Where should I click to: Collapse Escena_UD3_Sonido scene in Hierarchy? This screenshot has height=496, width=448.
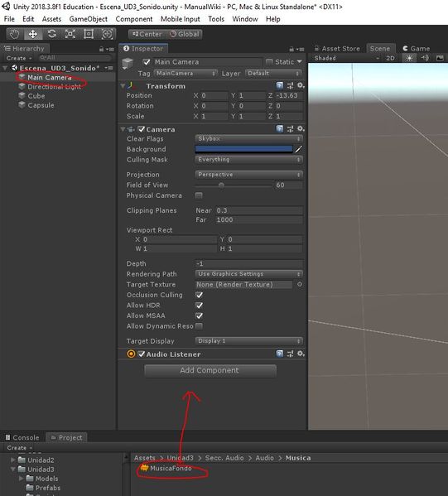point(5,68)
